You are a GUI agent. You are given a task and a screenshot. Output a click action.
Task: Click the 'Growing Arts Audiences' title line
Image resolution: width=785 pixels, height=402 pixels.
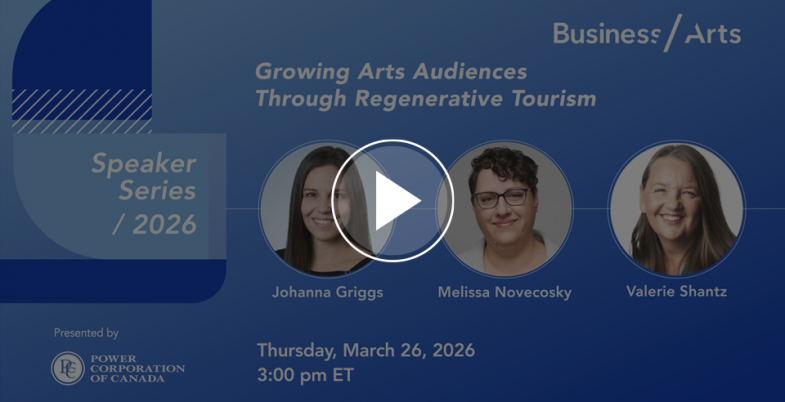click(390, 72)
